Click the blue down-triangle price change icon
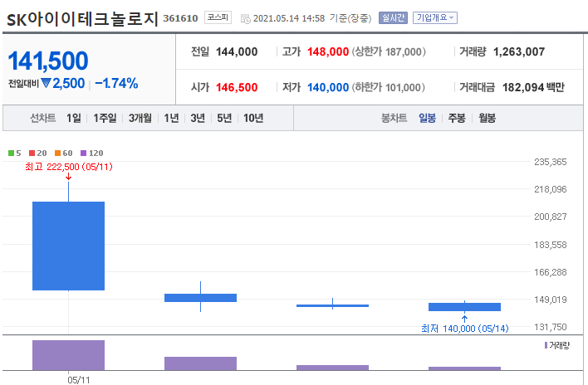The width and height of the screenshot is (588, 385). 46,83
